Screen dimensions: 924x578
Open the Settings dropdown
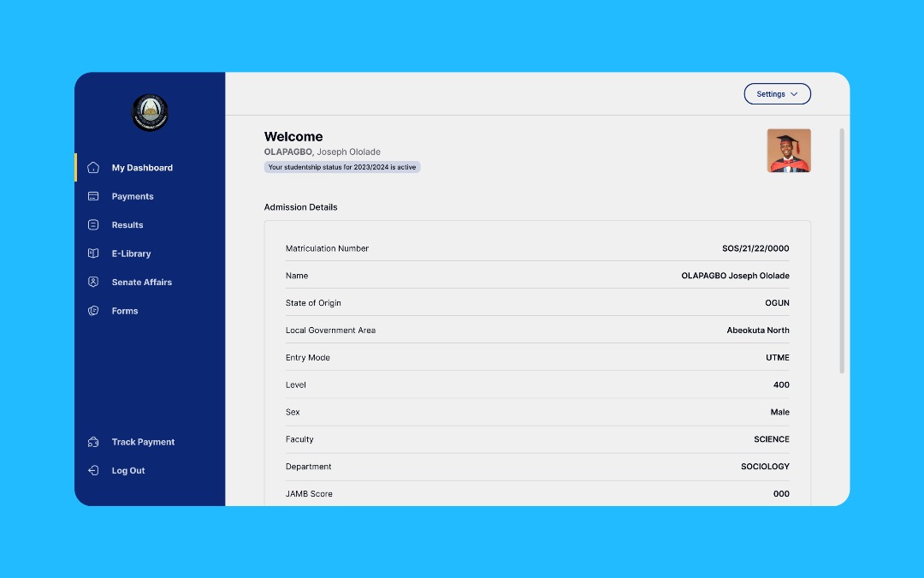777,94
